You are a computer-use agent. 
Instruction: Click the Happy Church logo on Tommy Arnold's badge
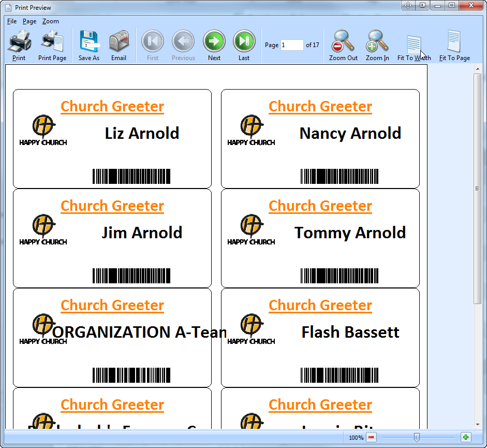(x=251, y=229)
